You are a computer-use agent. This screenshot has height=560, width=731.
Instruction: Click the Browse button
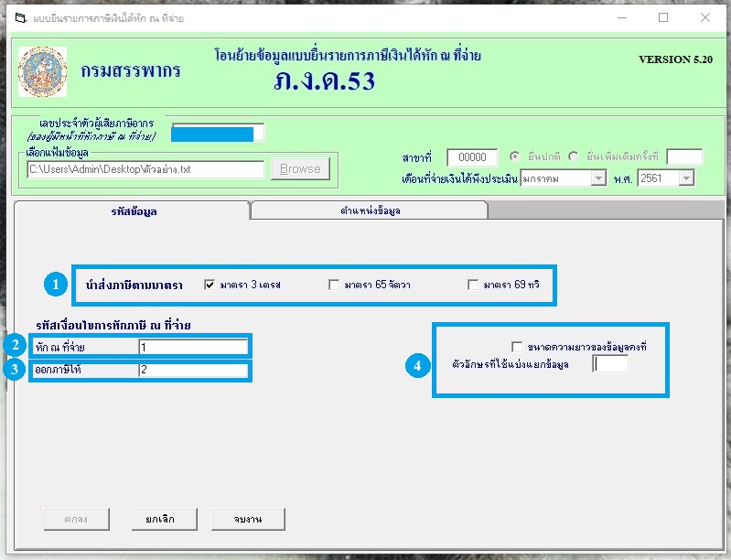(x=300, y=168)
